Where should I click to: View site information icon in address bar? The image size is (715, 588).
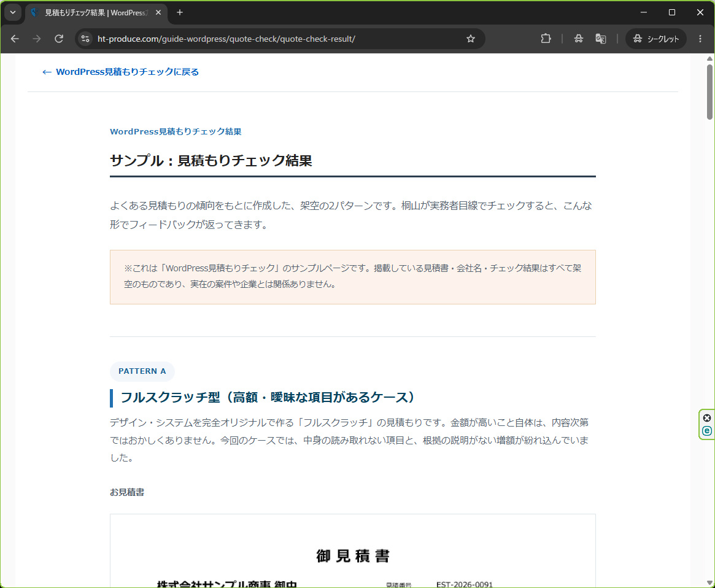pos(85,39)
